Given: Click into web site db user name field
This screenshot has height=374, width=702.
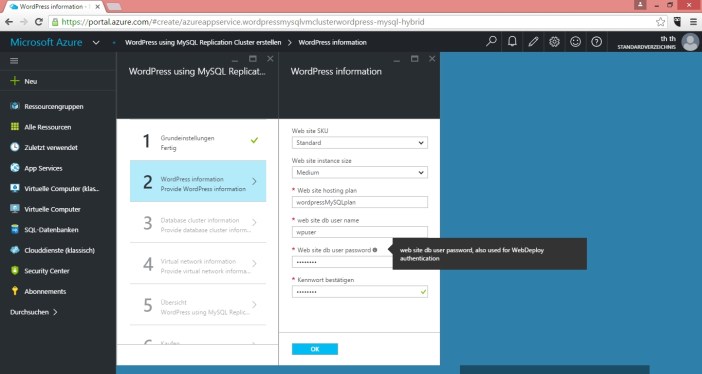Looking at the screenshot, I should tap(360, 232).
